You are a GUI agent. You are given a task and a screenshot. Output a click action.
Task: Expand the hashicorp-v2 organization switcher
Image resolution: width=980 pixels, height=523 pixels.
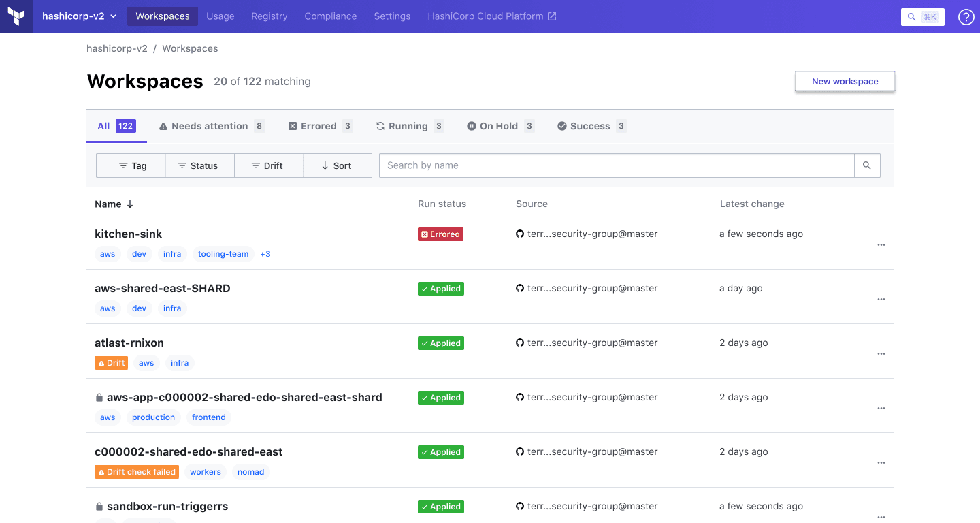79,16
